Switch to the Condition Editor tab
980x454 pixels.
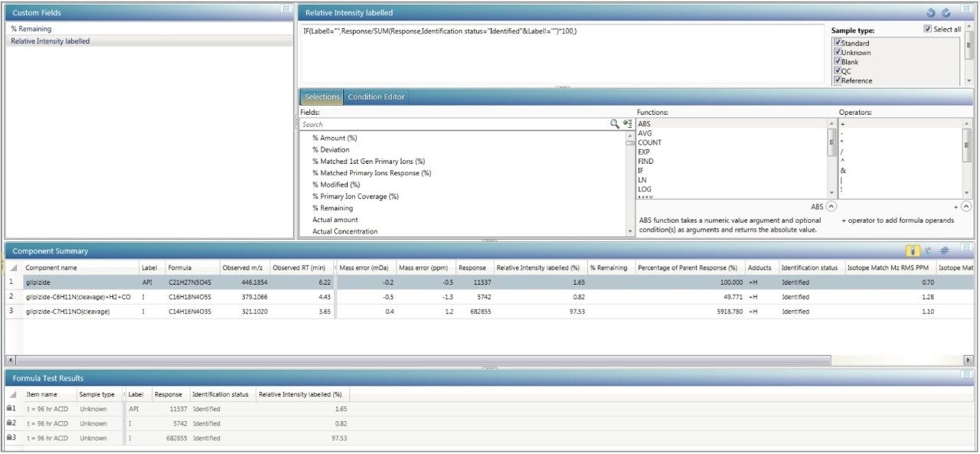click(x=375, y=96)
